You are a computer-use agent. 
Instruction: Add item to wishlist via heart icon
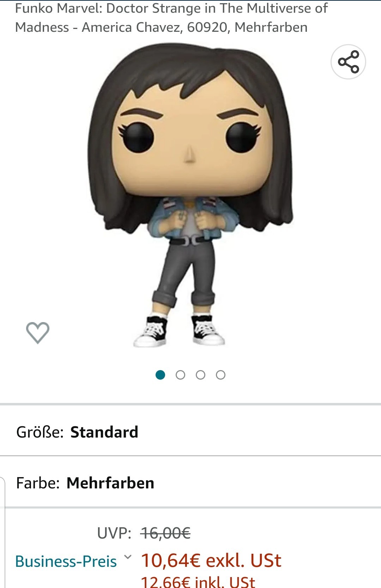38,333
